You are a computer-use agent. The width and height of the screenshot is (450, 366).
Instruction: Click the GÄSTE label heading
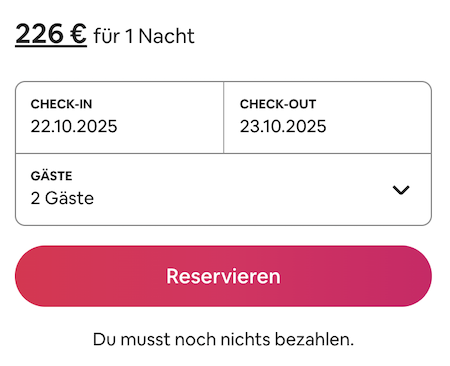(51, 176)
